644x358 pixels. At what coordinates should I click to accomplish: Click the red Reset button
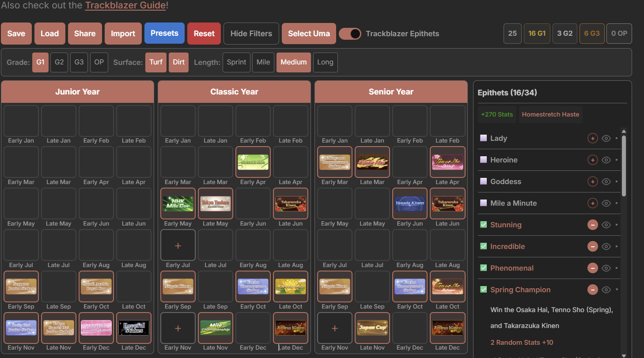204,34
